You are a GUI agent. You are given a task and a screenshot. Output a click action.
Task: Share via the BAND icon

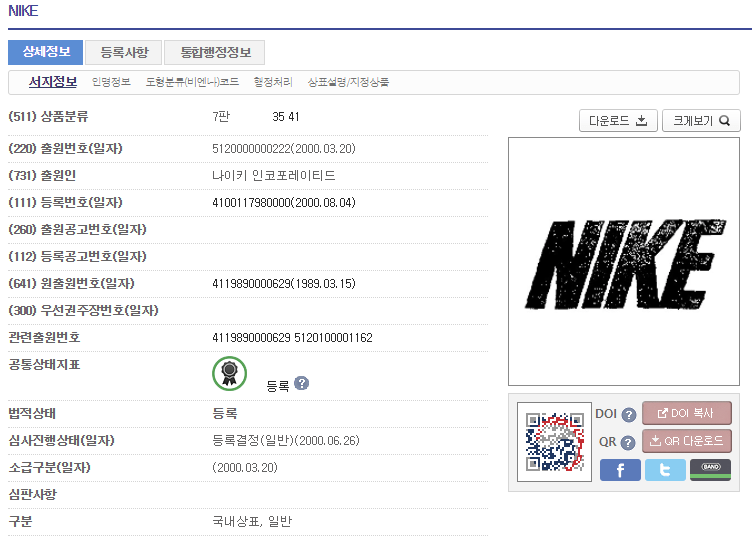pyautogui.click(x=710, y=470)
